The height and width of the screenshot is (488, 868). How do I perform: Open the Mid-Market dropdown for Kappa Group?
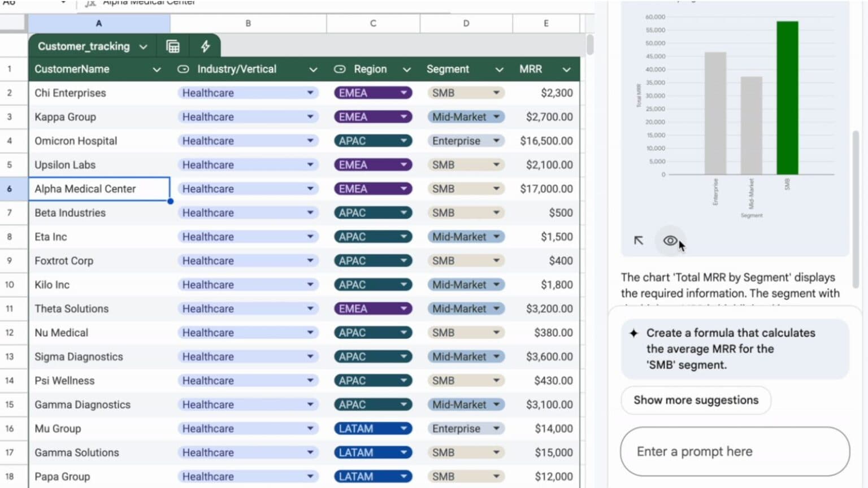click(497, 116)
